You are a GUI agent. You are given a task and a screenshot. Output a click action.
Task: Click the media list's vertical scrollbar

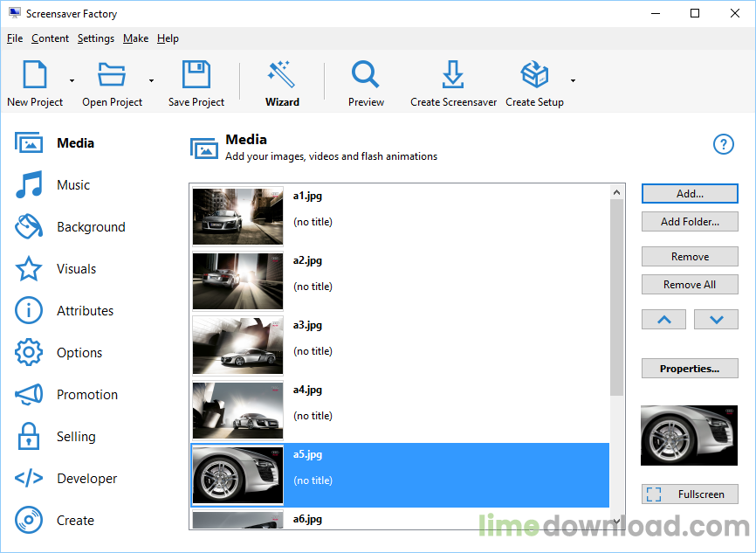pos(617,297)
